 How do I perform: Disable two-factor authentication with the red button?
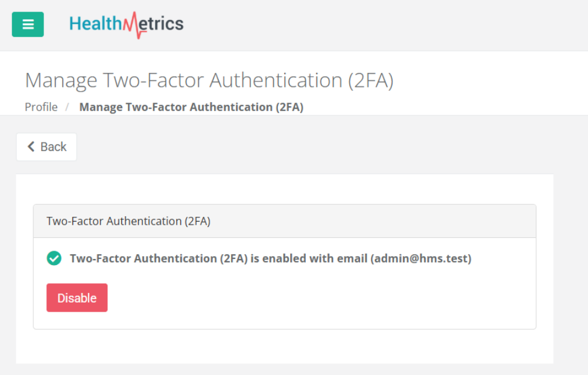[77, 298]
